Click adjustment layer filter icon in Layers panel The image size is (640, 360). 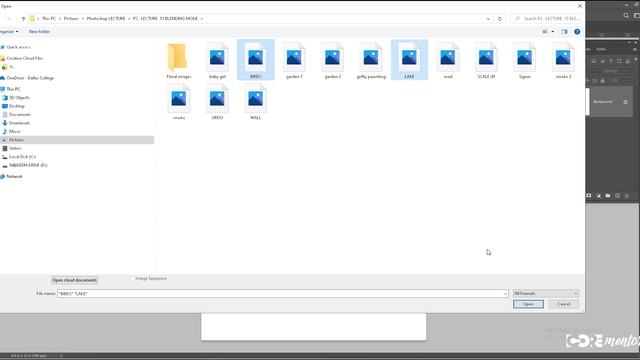click(602, 61)
